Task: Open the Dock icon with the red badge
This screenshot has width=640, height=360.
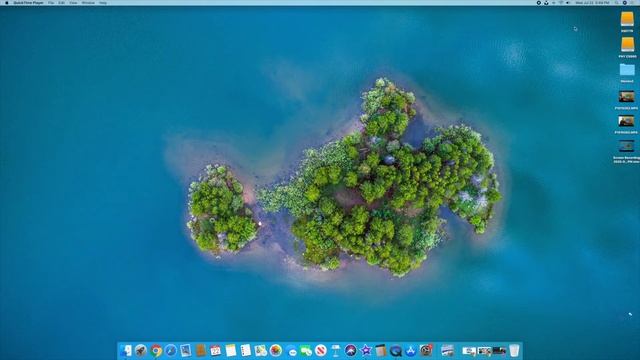Action: (426, 350)
